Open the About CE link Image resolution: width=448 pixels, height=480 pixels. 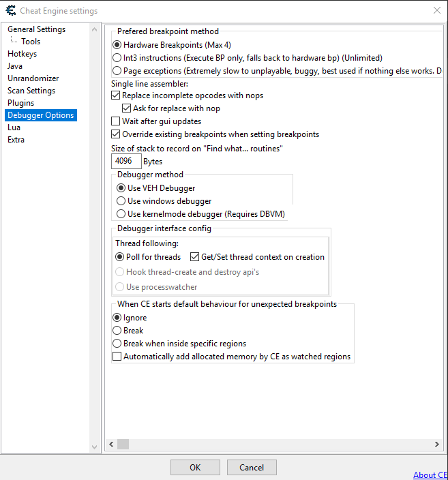430,475
